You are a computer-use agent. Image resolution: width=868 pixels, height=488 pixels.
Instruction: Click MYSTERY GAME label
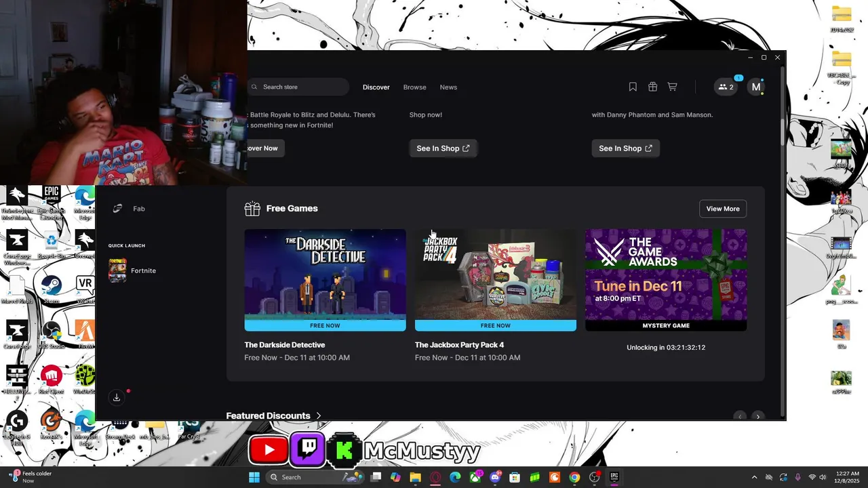666,325
